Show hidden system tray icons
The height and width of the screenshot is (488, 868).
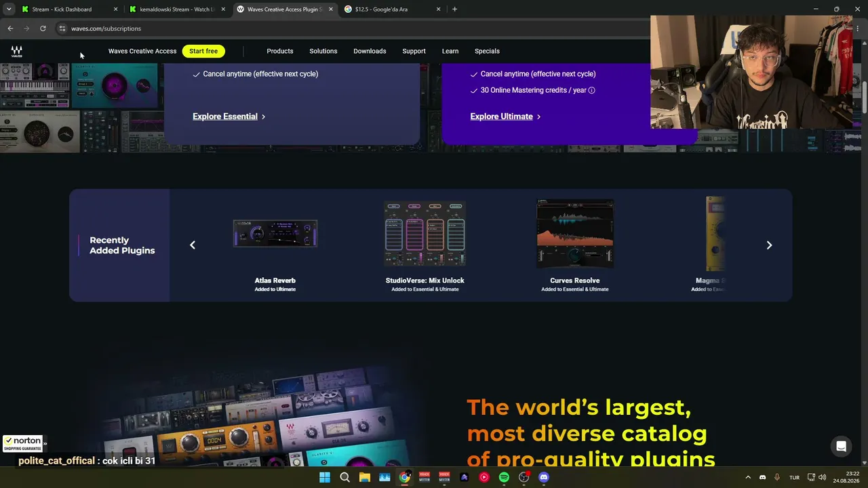click(748, 477)
